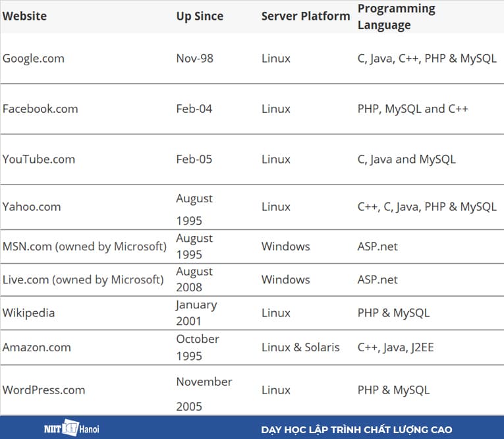Click the Wikipedia table entry
Screen dimensions: 504x439
click(x=28, y=312)
